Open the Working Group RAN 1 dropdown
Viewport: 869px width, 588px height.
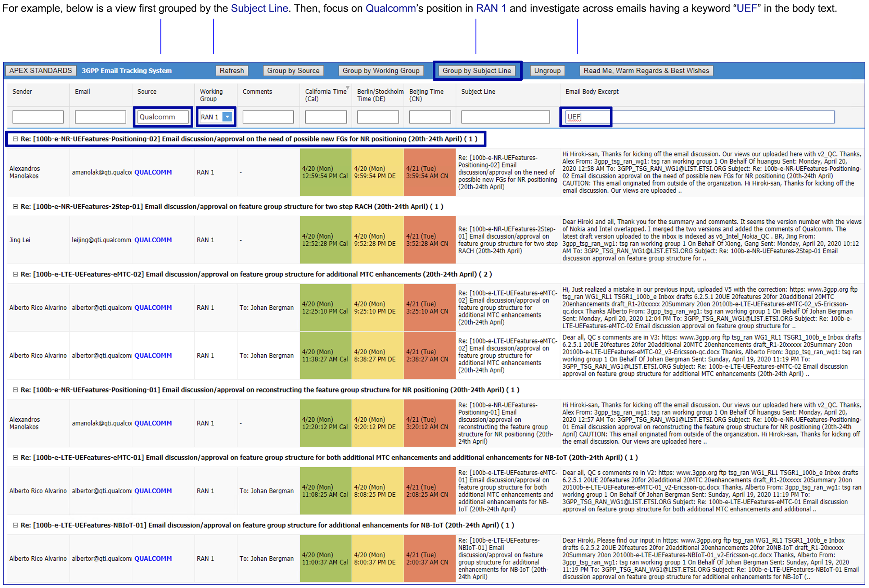click(227, 117)
